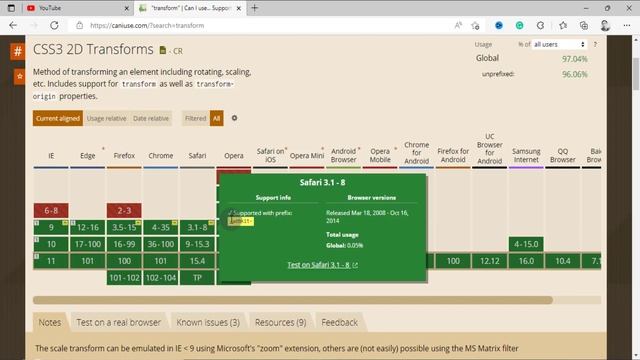Select Edge 17-100 cell

pyautogui.click(x=87, y=244)
